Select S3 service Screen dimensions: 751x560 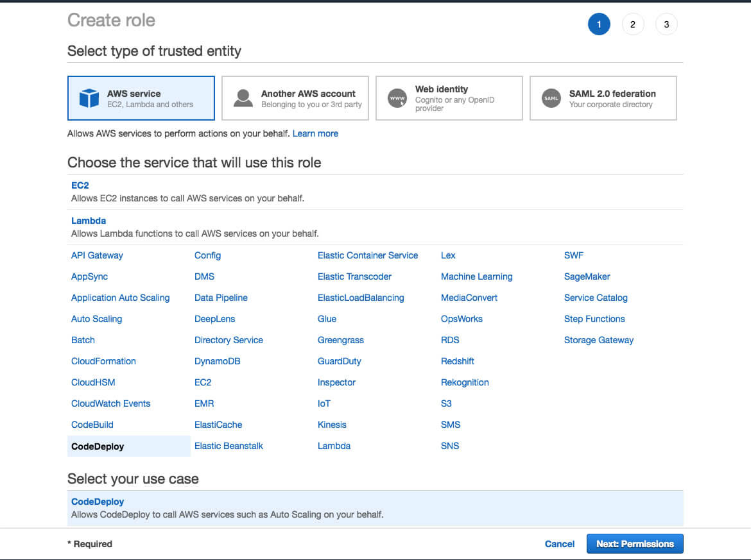[x=446, y=403]
